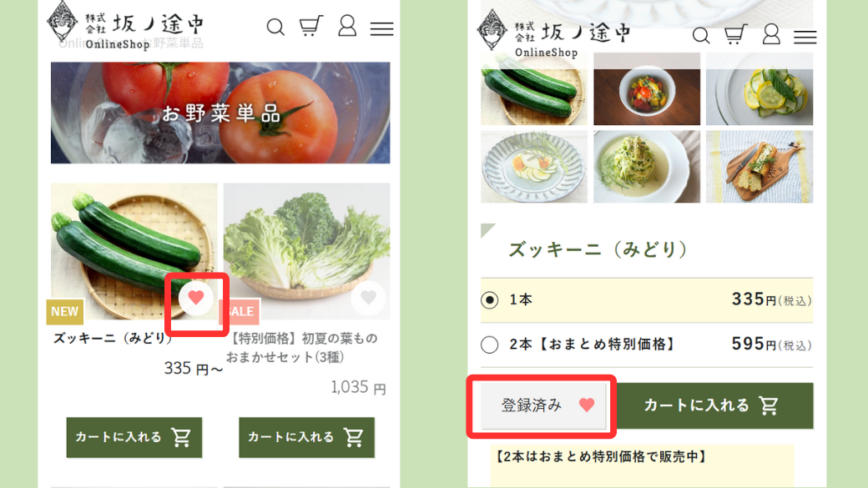Open the hamburger menu in left header
This screenshot has height=488, width=868.
tap(381, 28)
